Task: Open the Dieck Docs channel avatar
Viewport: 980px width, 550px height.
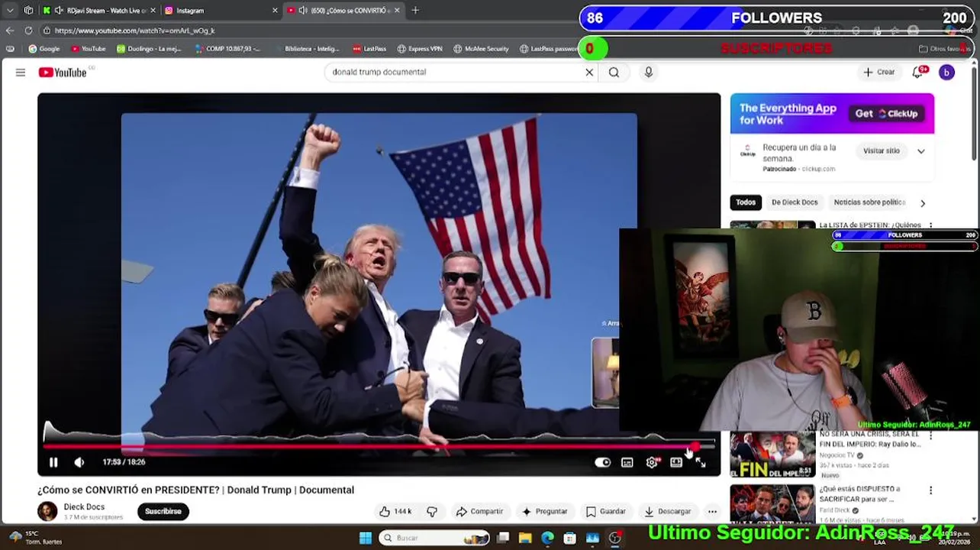Action: tap(47, 511)
